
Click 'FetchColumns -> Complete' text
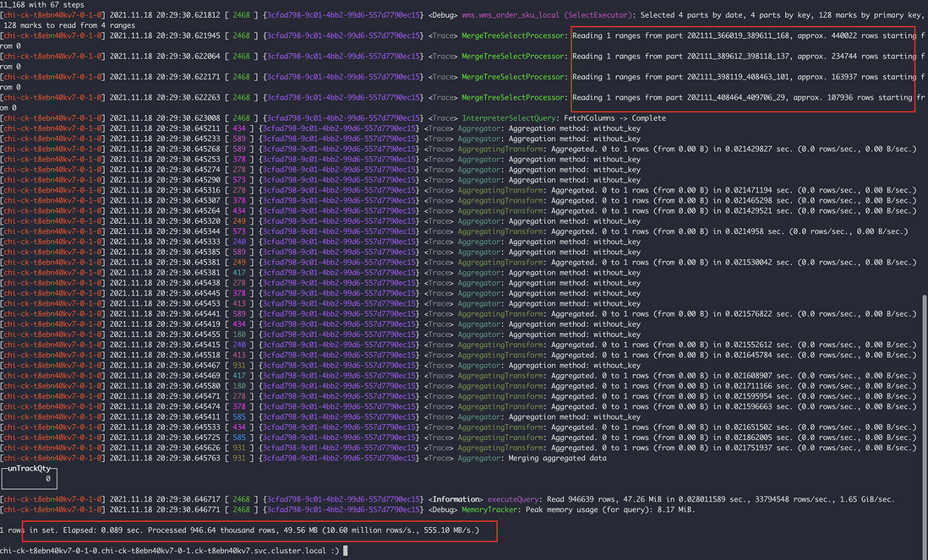click(615, 118)
